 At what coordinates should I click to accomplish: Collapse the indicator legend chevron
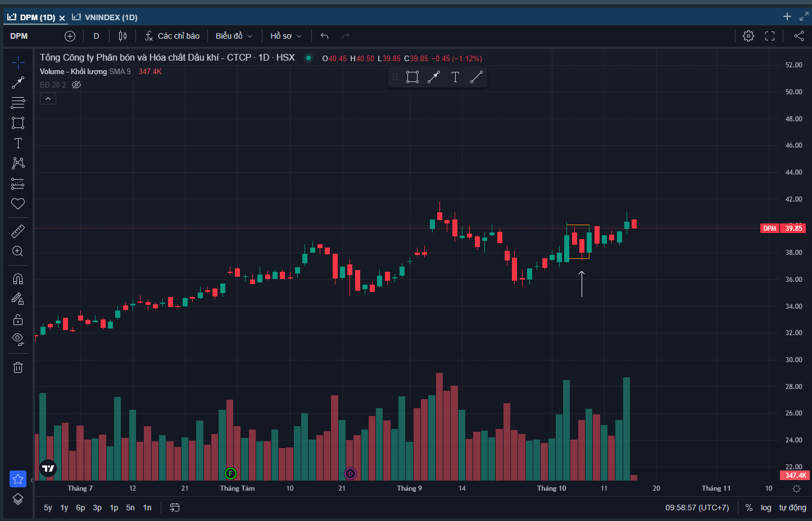pyautogui.click(x=48, y=99)
